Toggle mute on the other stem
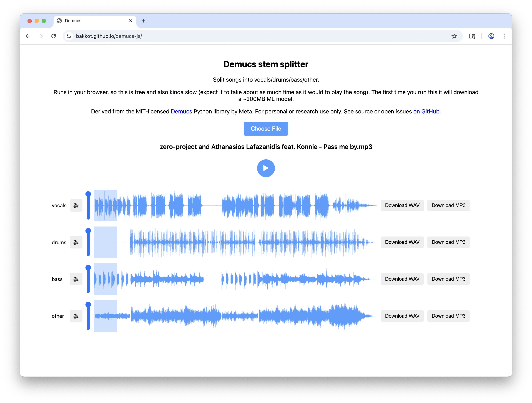The image size is (532, 403). 76,316
